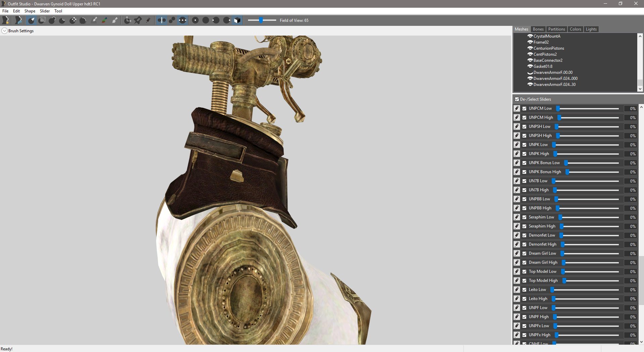Screen dimensions: 644x352
Task: Click the pencil edit icon for UNPF High
Action: (x=517, y=317)
